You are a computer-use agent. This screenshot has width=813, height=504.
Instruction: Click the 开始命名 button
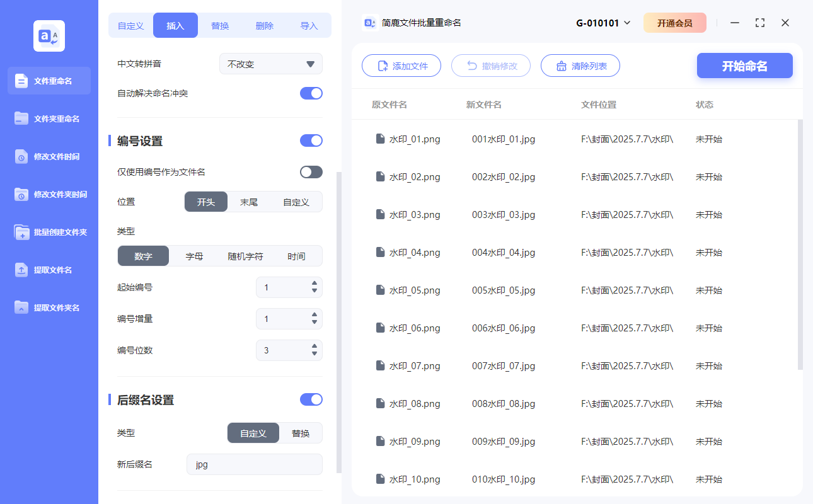click(x=744, y=66)
